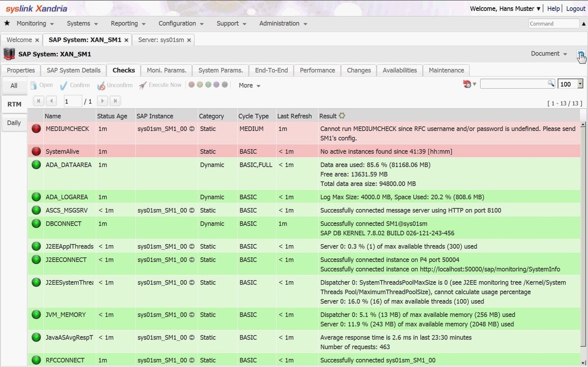Click red status light for MEDIUMCHECK
588x367 pixels.
pos(36,129)
